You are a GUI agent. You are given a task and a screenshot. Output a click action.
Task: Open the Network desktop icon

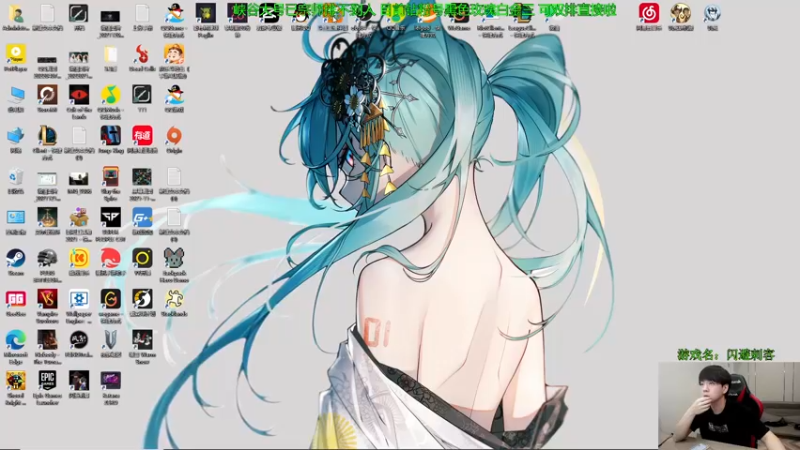(x=16, y=136)
